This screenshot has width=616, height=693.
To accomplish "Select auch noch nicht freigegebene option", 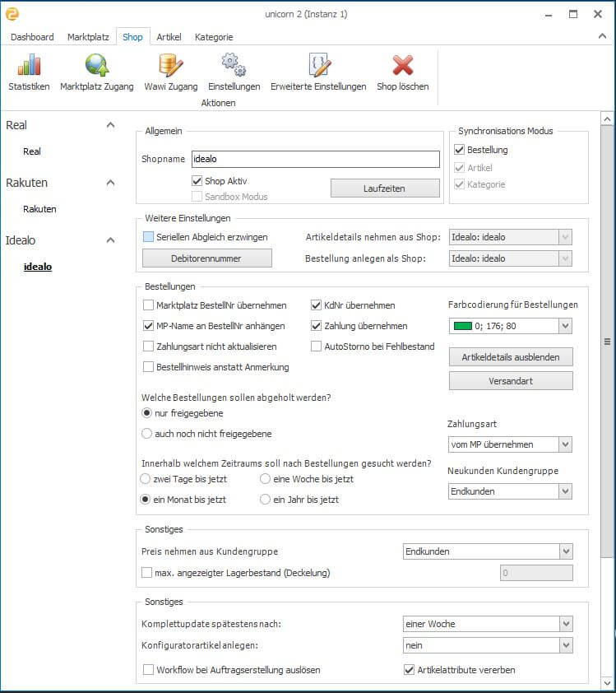I will (x=146, y=434).
